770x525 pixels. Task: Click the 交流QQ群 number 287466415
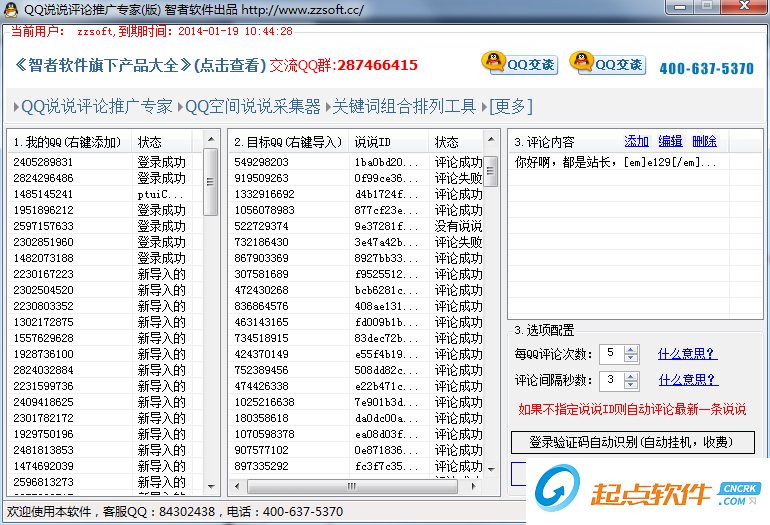pos(377,65)
